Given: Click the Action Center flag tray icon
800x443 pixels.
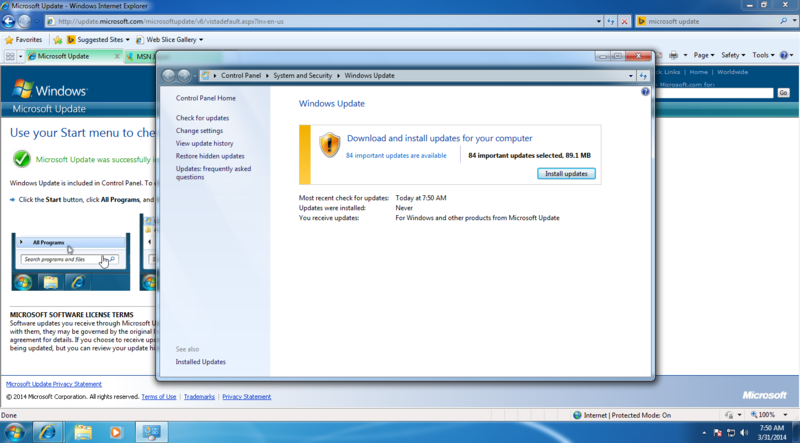Looking at the screenshot, I should point(717,433).
